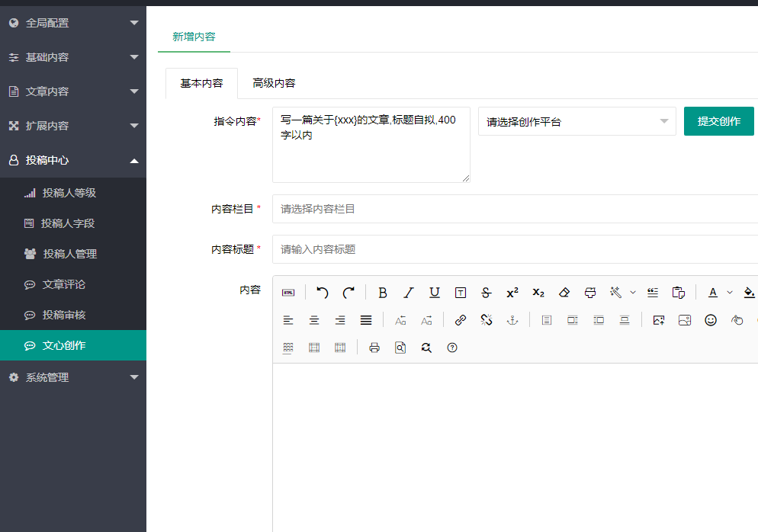The image size is (758, 532).
Task: Open the emoticon smiley picker
Action: (711, 320)
